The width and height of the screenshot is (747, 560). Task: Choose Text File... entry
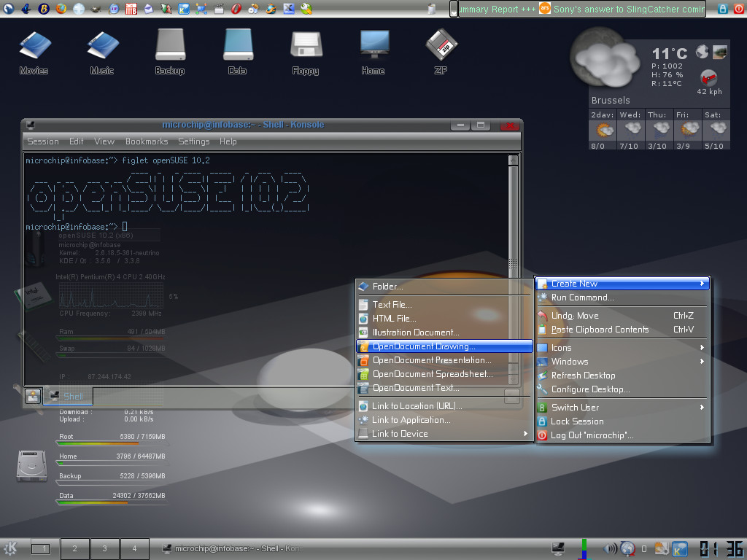(x=444, y=305)
